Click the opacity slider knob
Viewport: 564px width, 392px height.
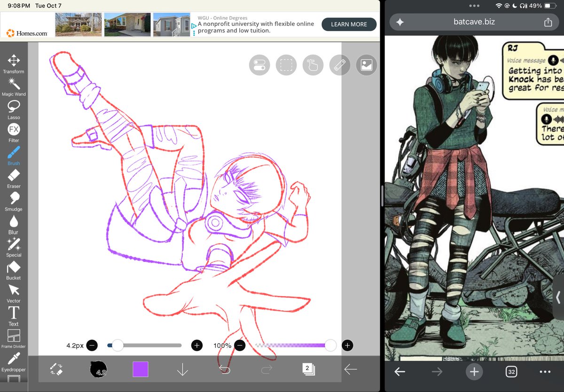pos(330,345)
